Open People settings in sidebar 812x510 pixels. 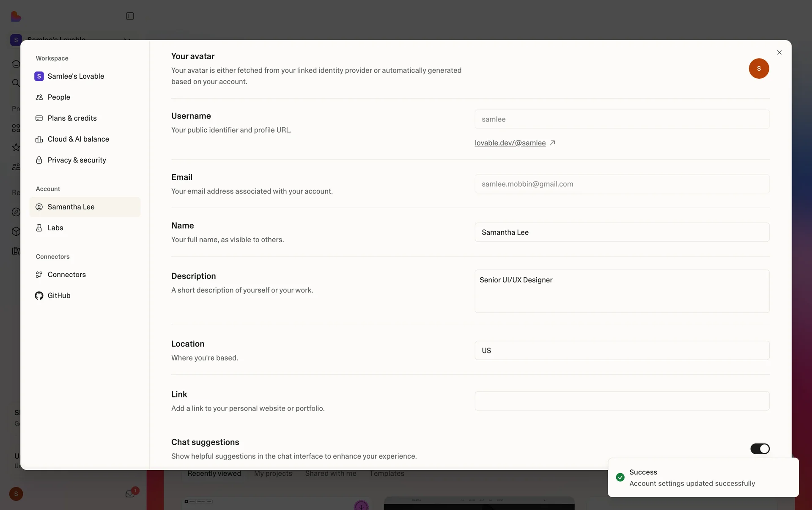pyautogui.click(x=59, y=97)
